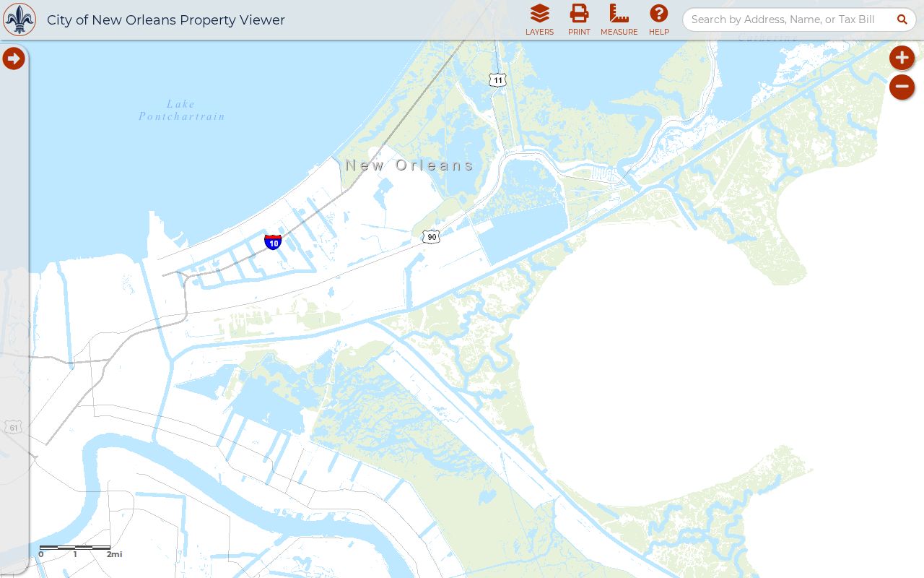
Task: Zoom out with the minus button
Action: [902, 87]
